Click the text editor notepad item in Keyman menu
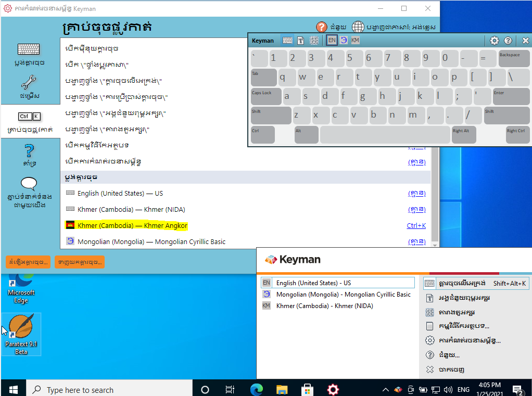Image resolution: width=532 pixels, height=396 pixels. 476,326
